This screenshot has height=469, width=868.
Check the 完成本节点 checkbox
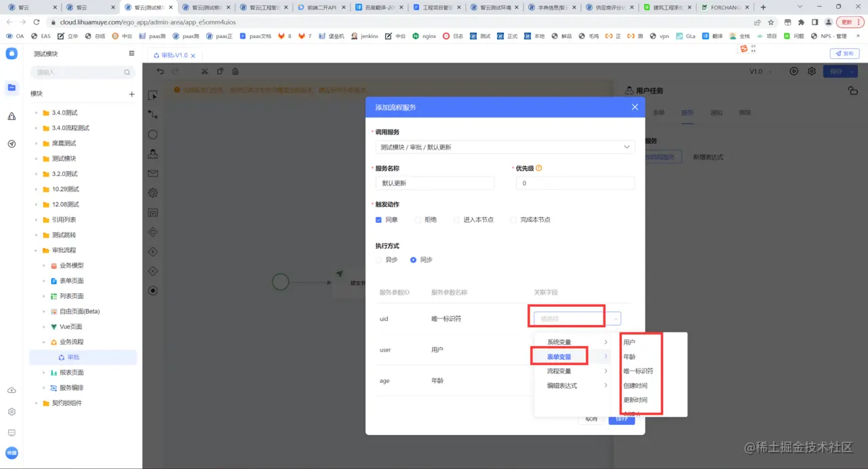click(513, 220)
